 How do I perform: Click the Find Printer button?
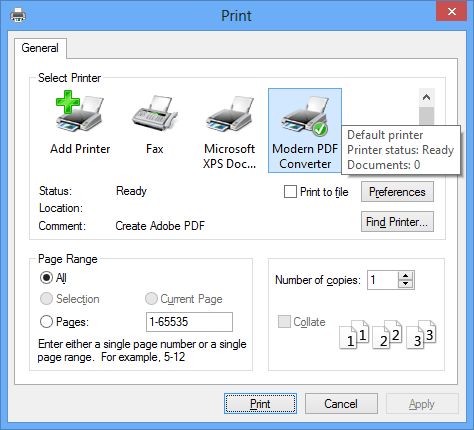point(397,222)
